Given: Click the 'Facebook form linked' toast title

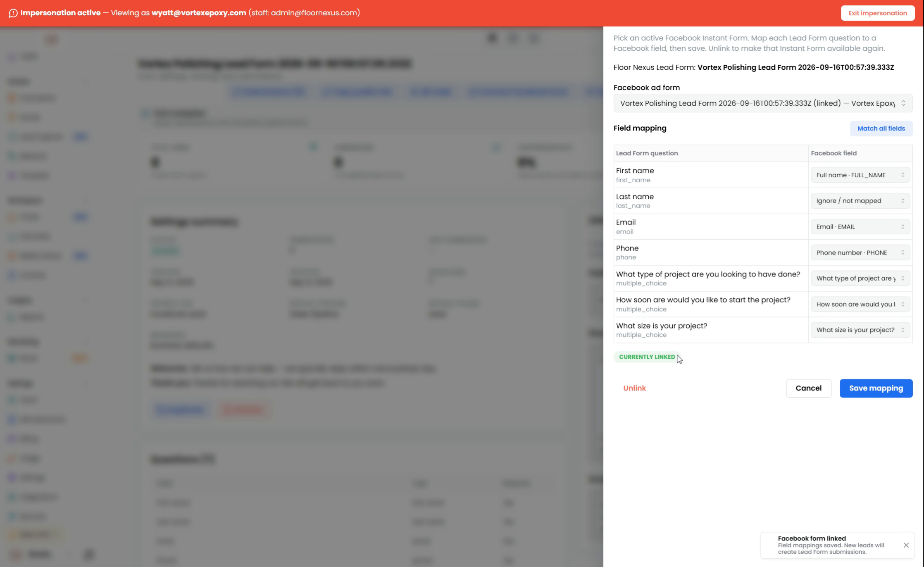Looking at the screenshot, I should pos(812,538).
